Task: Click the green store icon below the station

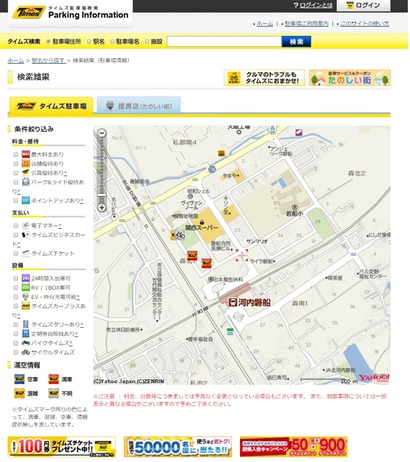Action: pos(230,331)
